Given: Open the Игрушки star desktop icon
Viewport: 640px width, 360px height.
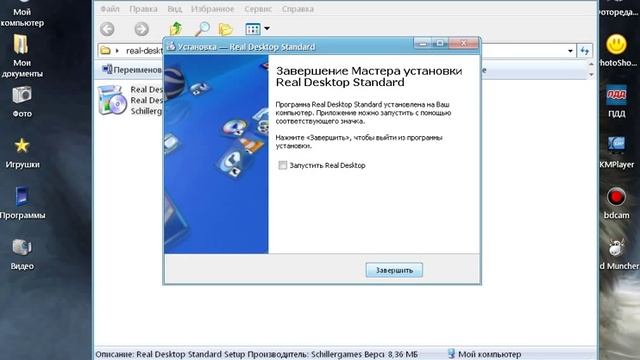Looking at the screenshot, I should pyautogui.click(x=22, y=153).
